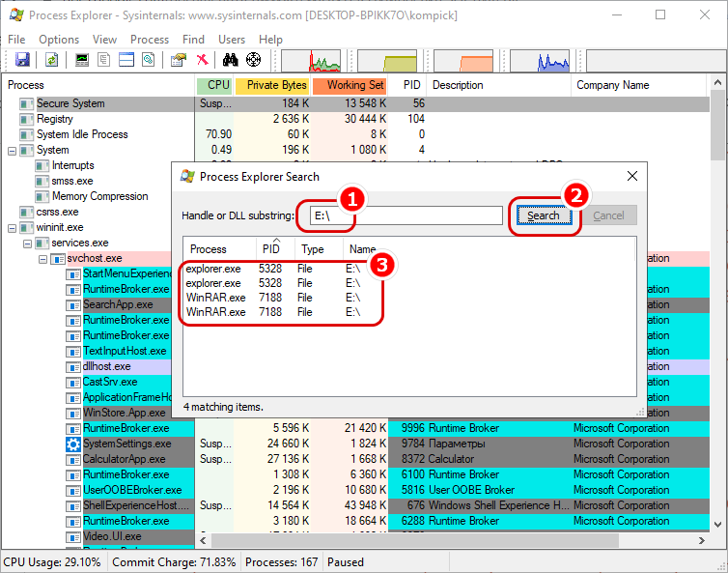Click the main Process column header
Image resolution: width=728 pixels, height=573 pixels.
[x=98, y=85]
